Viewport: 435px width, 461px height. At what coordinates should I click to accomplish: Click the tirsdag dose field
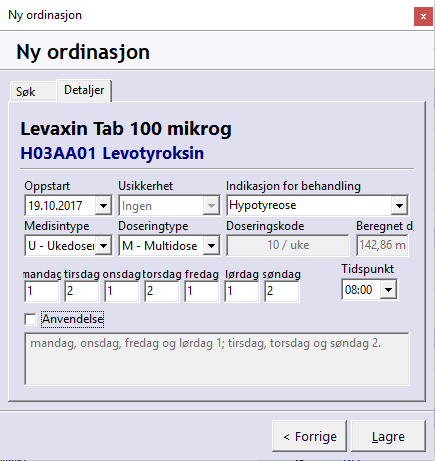point(82,291)
